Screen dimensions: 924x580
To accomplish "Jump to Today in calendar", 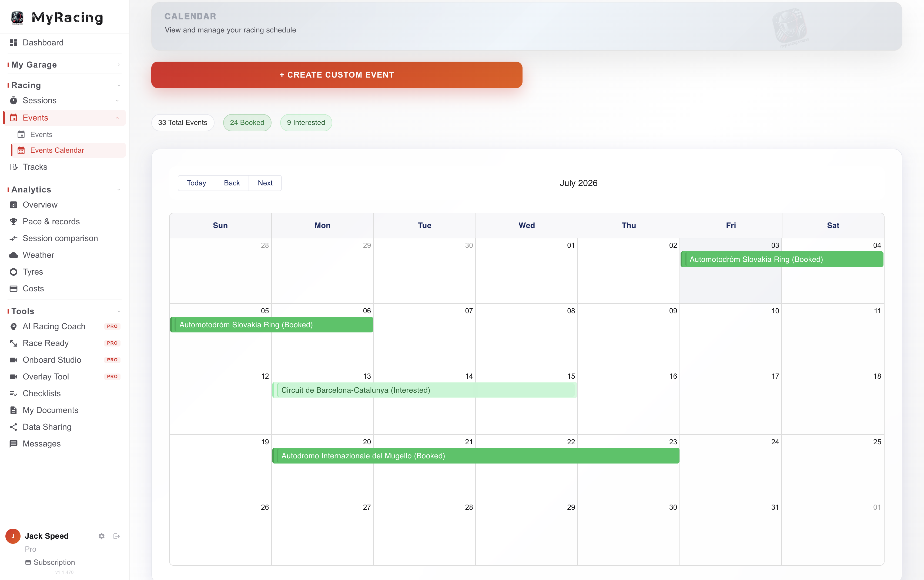I will click(x=196, y=183).
